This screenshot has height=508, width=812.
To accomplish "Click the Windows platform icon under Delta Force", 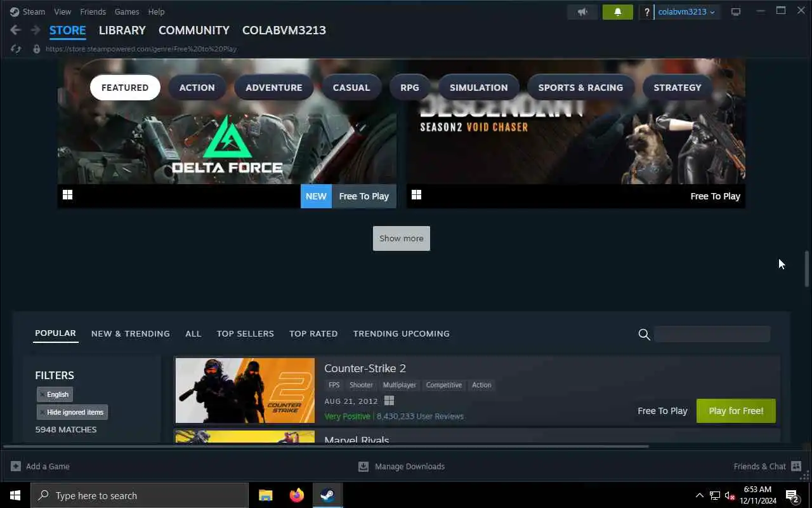I will pyautogui.click(x=68, y=195).
